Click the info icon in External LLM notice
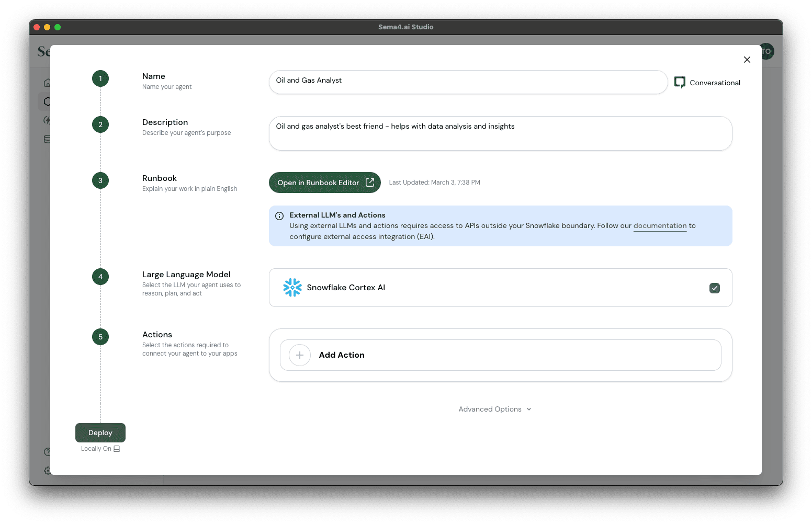812x524 pixels. [x=279, y=216]
